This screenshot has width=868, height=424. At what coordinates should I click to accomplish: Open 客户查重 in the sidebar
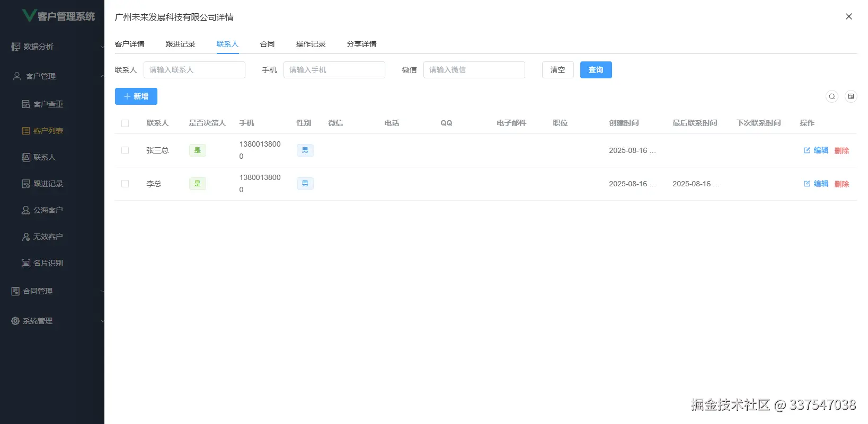(x=42, y=104)
